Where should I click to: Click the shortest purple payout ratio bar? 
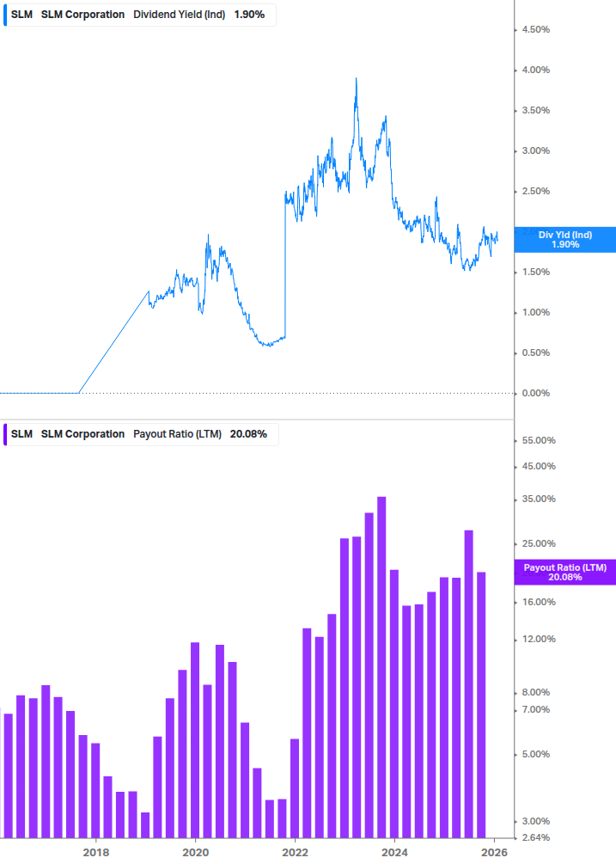click(x=145, y=824)
